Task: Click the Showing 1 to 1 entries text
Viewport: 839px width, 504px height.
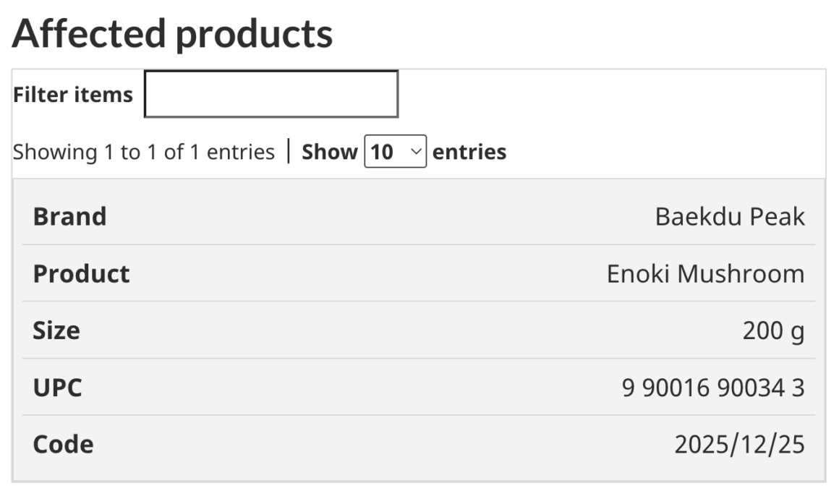Action: [x=144, y=153]
